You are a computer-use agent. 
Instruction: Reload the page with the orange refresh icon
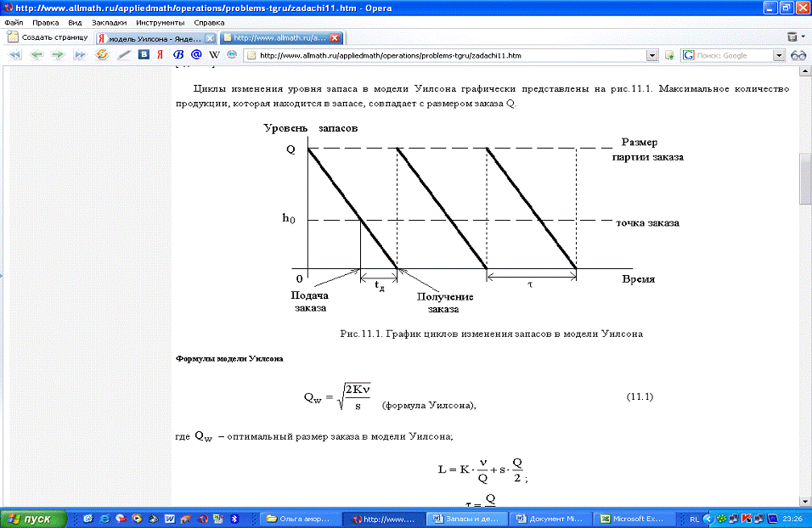pos(102,54)
